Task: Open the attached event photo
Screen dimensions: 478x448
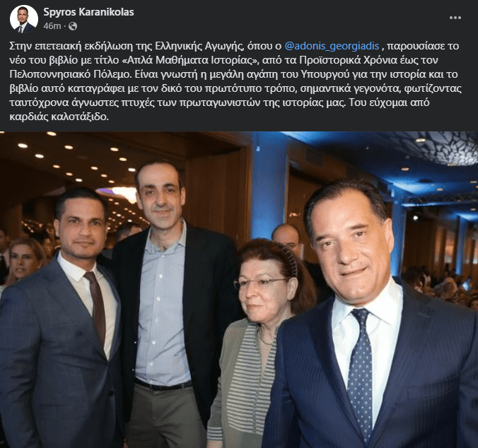Action: 239,290
